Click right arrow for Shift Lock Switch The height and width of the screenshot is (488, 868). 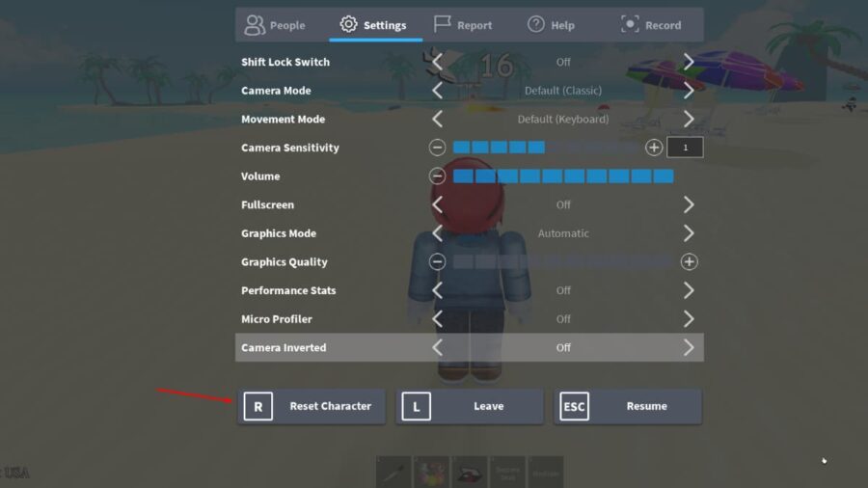click(689, 62)
